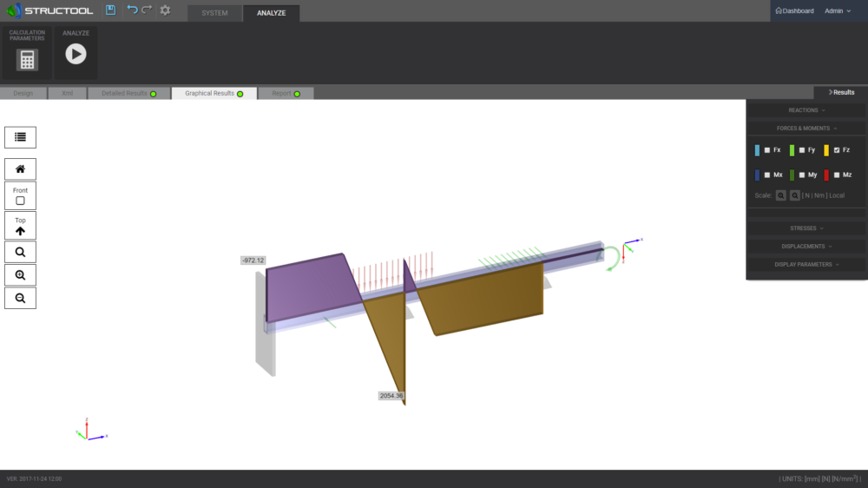Expand the Reactions section
The width and height of the screenshot is (868, 488).
806,110
